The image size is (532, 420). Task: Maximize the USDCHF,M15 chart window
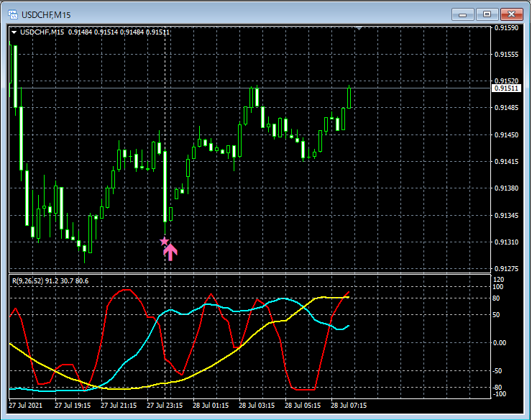tap(487, 14)
